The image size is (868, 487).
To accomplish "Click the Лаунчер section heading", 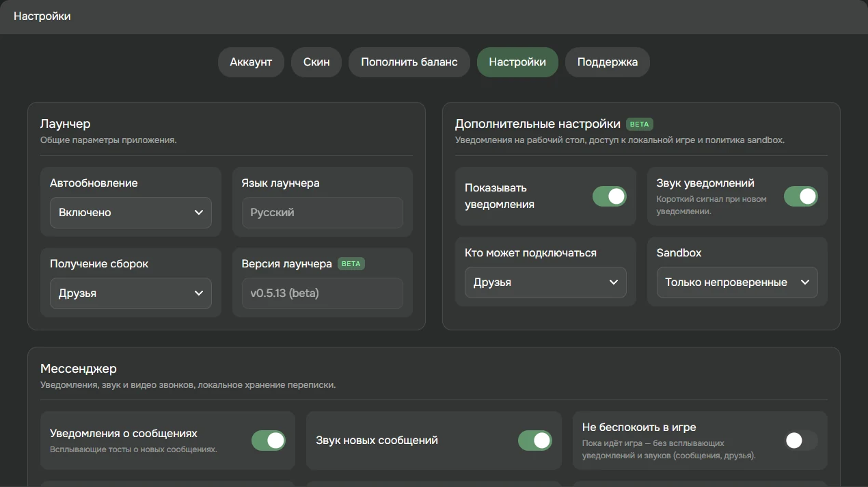I will tap(66, 124).
